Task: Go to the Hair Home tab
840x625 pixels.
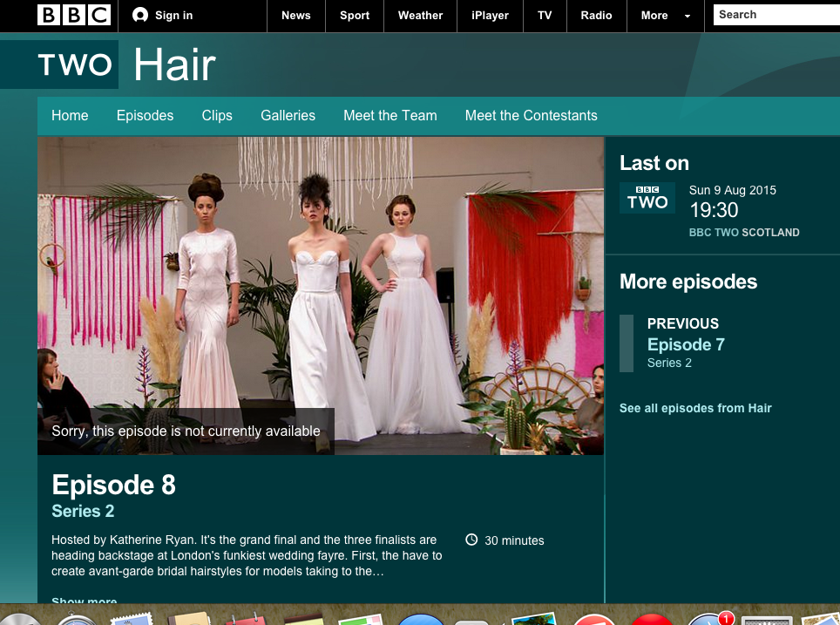Action: (70, 115)
